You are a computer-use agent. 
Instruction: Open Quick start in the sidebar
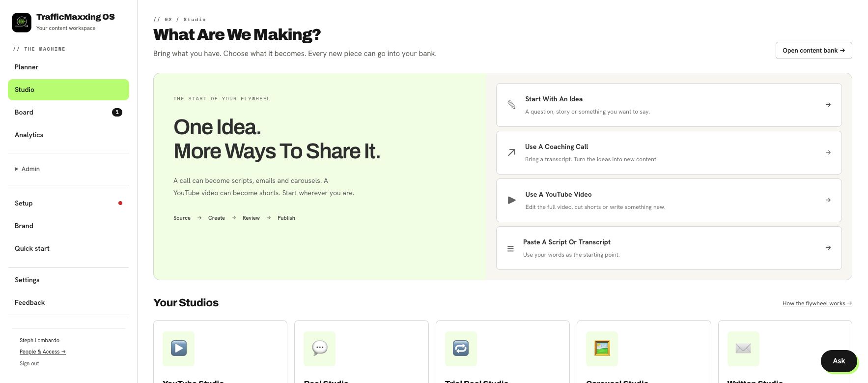click(x=68, y=248)
